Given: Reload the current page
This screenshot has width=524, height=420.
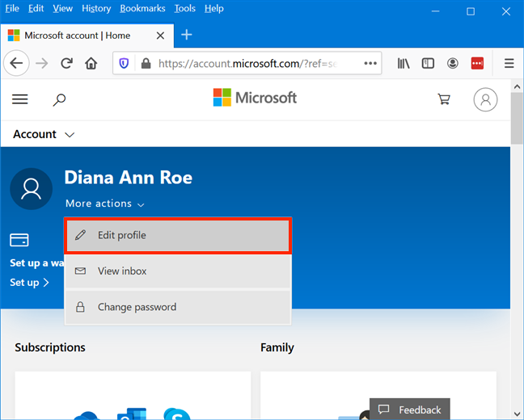Looking at the screenshot, I should [x=66, y=63].
